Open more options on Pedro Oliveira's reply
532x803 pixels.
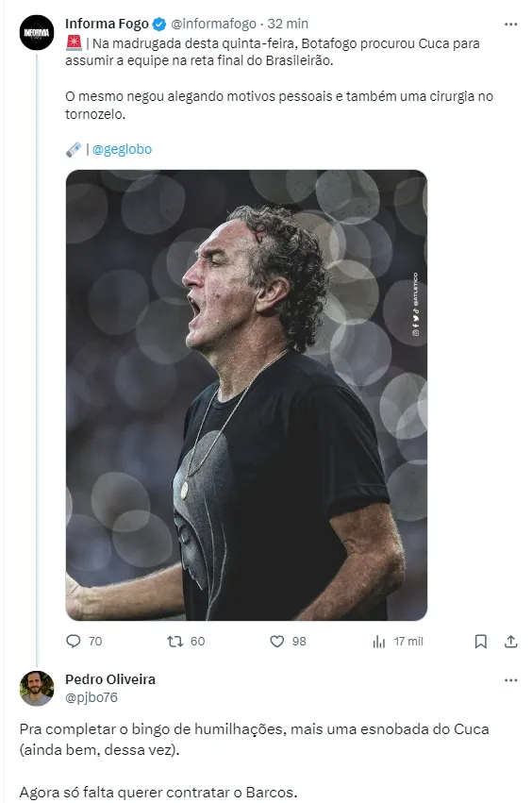[x=510, y=680]
